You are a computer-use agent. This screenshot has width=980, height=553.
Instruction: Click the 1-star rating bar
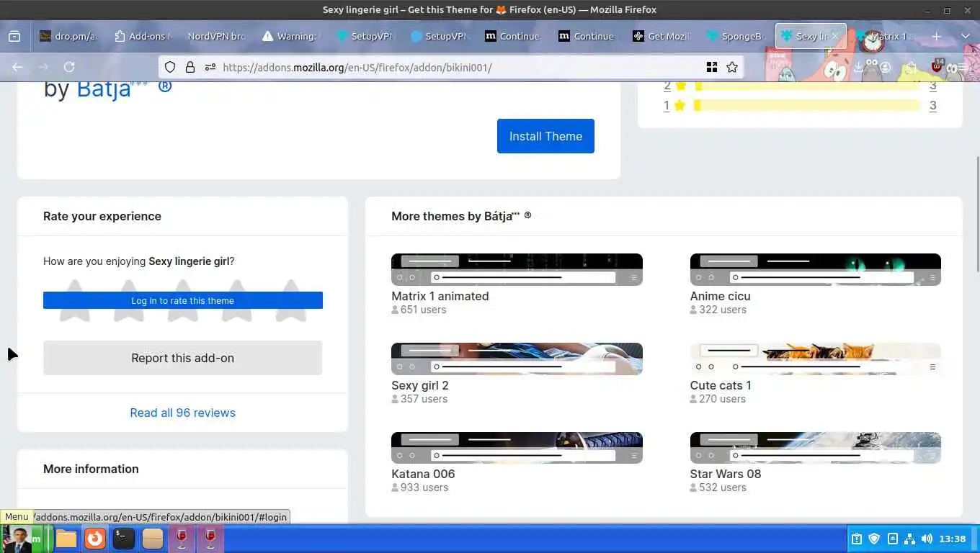[807, 105]
